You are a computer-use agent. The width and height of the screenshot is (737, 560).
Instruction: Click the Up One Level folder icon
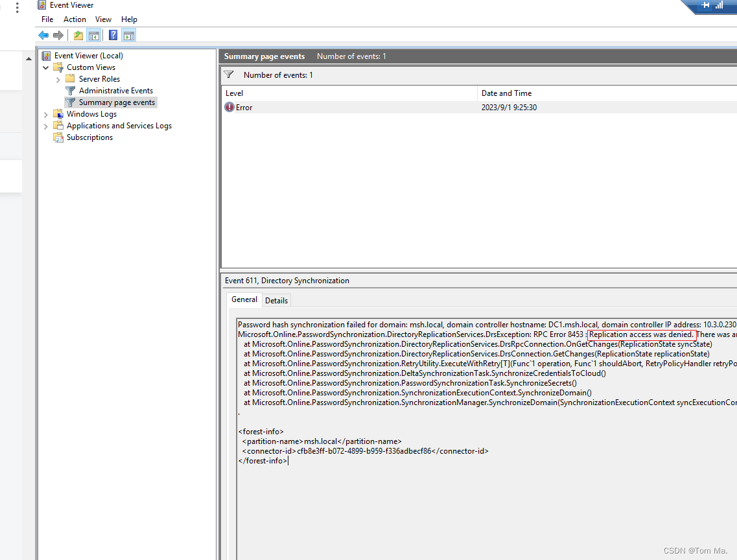[78, 35]
